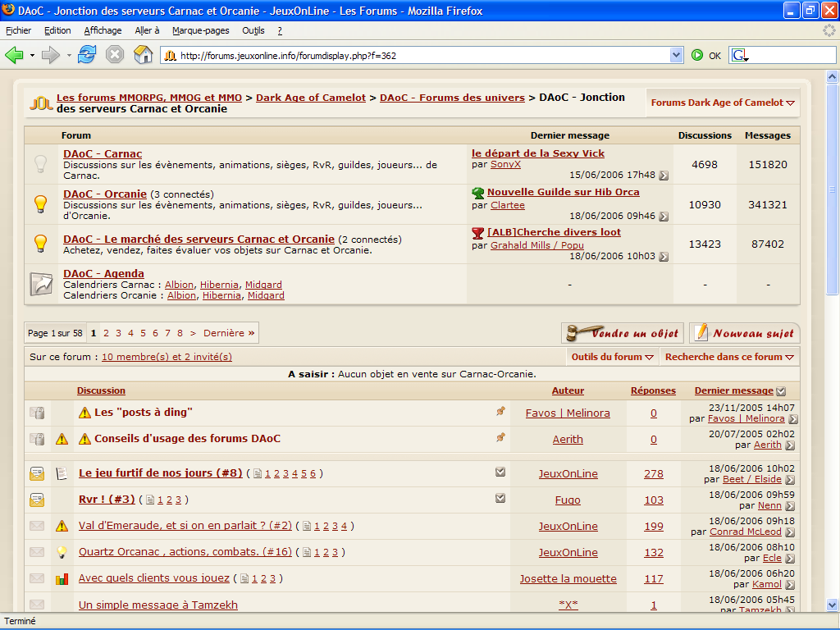Click the DAoC - Agenda redirect icon
Viewport: 840px width, 630px height.
41,284
